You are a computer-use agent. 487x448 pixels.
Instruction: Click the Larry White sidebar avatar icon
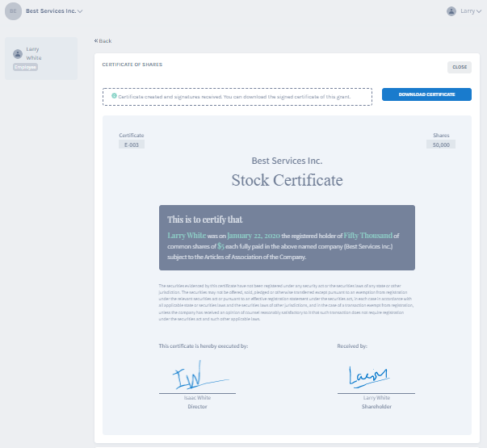click(x=18, y=54)
